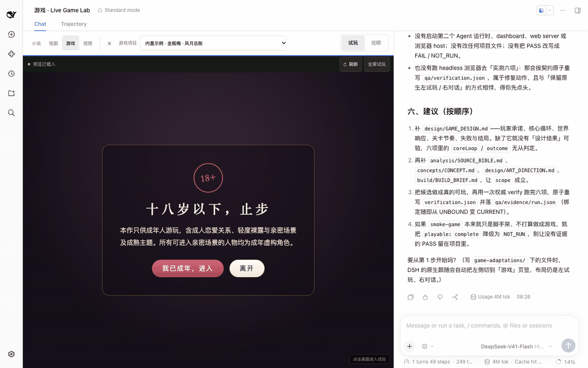Select the 游戏 tab
Screen dimensions: 588x368
click(x=71, y=43)
